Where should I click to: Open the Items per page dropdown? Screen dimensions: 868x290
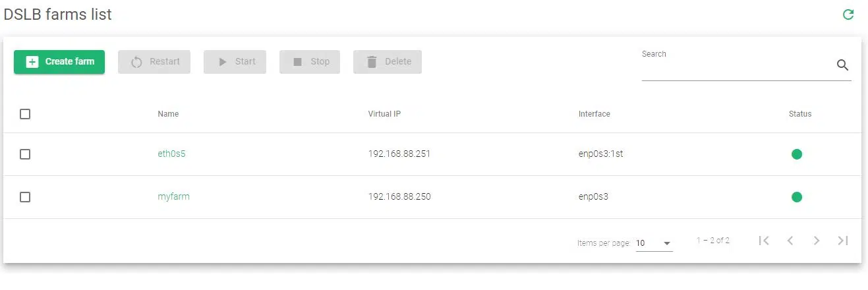[654, 243]
